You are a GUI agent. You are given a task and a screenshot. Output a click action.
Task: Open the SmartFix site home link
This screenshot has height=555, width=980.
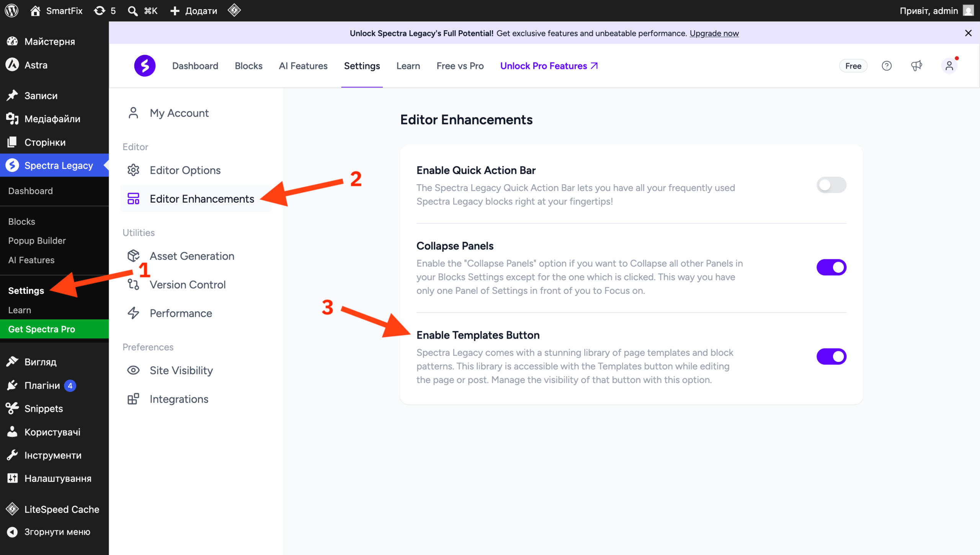point(56,10)
